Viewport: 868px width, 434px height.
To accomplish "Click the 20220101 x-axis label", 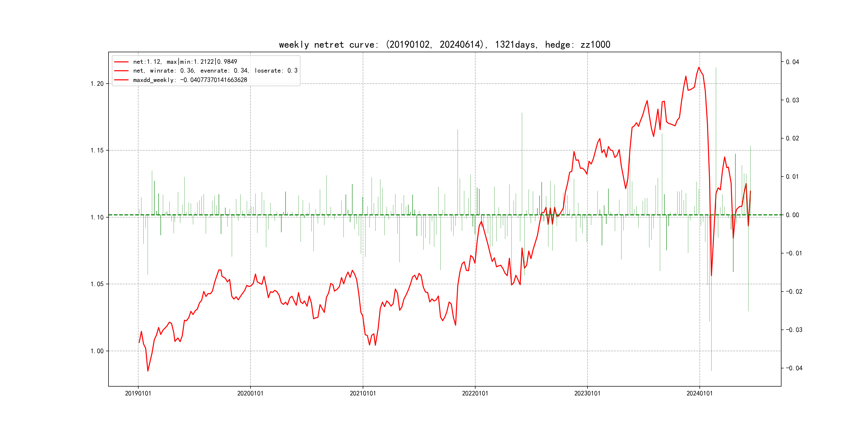I will coord(475,394).
